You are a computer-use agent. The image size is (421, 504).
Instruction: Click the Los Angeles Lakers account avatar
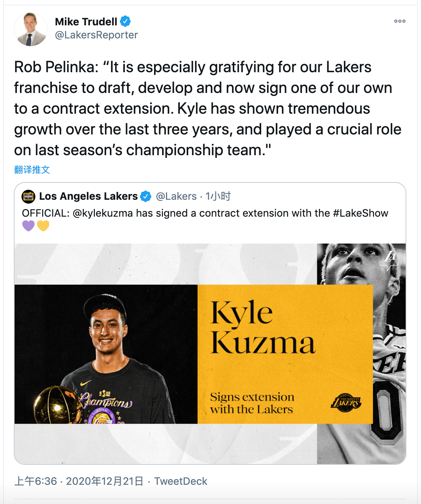click(29, 196)
